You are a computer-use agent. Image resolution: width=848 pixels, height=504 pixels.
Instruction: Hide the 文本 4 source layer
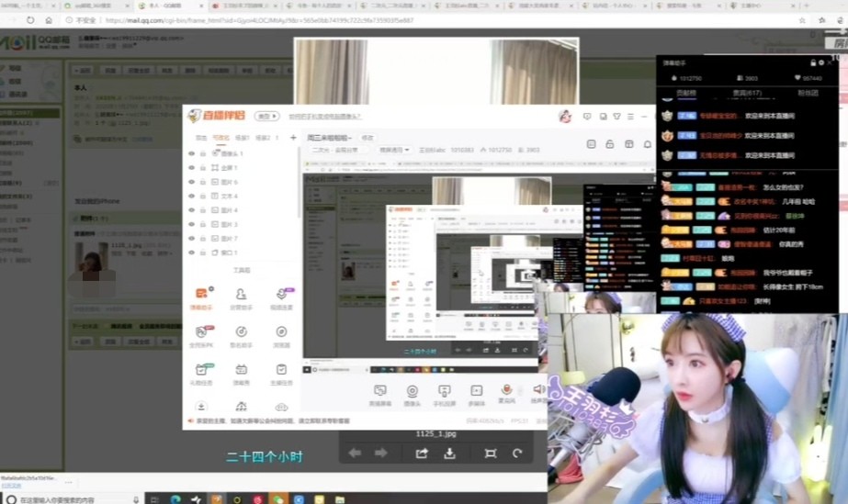[191, 196]
